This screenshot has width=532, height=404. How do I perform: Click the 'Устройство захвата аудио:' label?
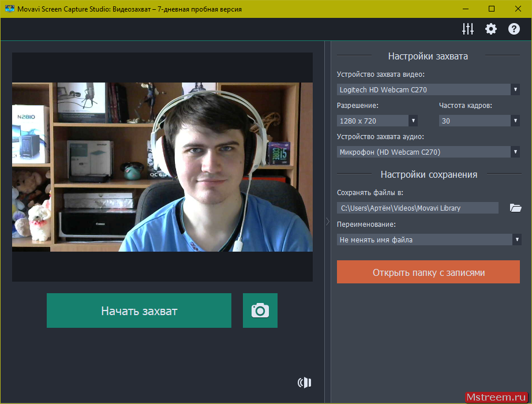tap(380, 136)
